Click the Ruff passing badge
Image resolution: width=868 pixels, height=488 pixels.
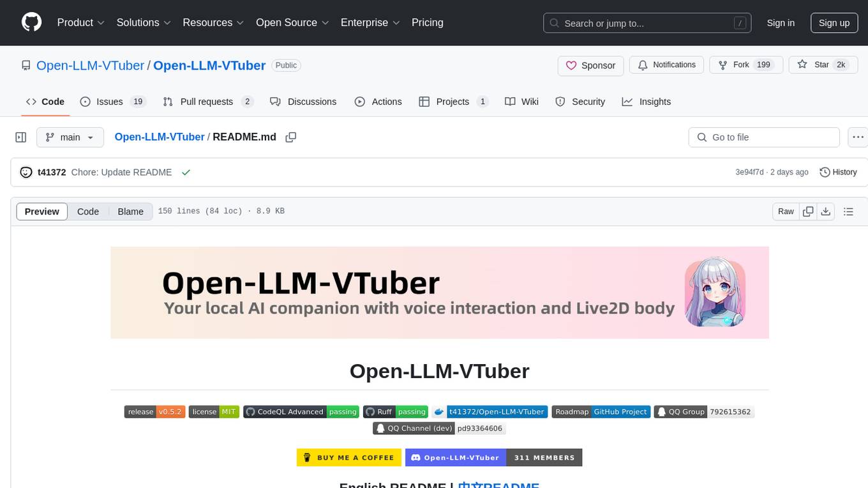point(396,412)
